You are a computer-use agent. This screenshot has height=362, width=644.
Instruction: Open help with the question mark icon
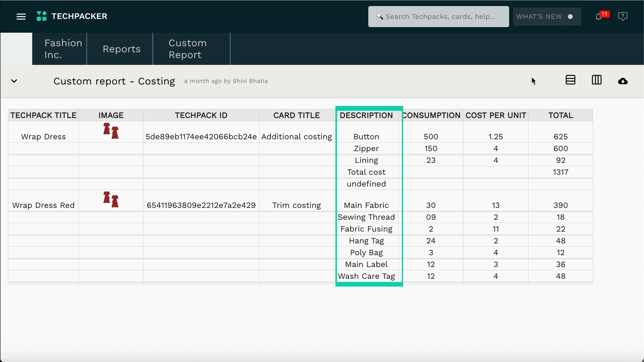click(x=623, y=16)
